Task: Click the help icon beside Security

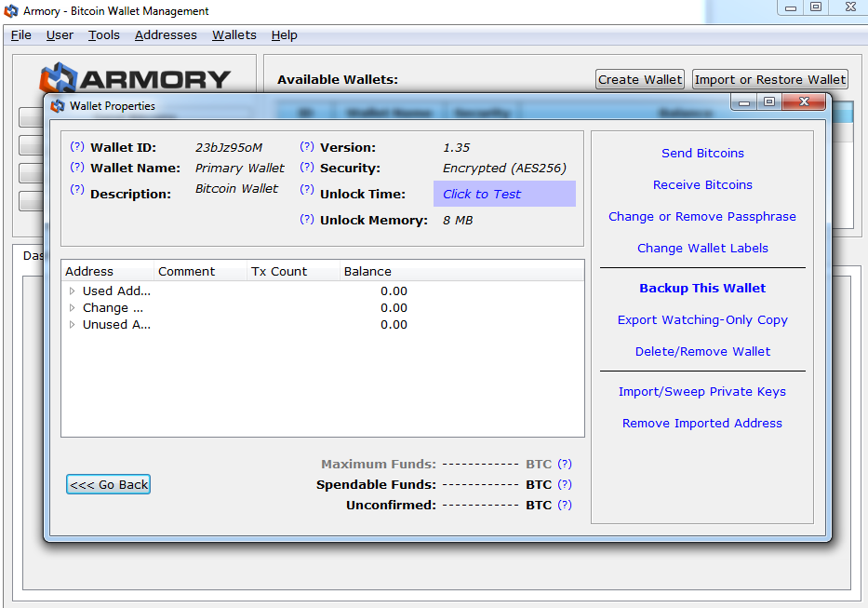Action: pyautogui.click(x=307, y=168)
